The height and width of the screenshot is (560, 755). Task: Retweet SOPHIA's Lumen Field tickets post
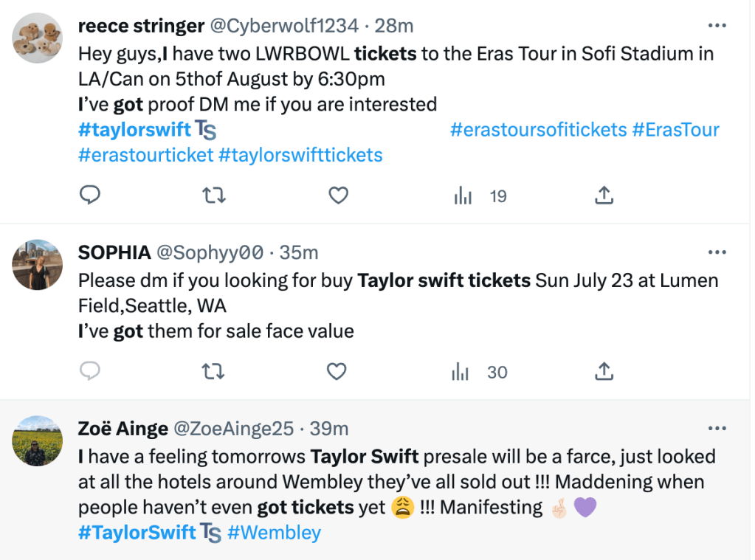click(214, 372)
